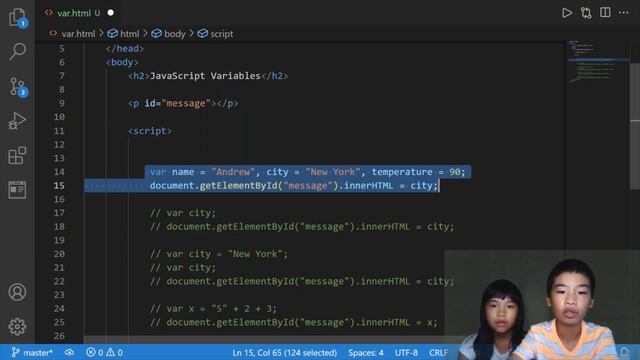This screenshot has height=360, width=640.
Task: Split the editor to the right
Action: tap(605, 13)
